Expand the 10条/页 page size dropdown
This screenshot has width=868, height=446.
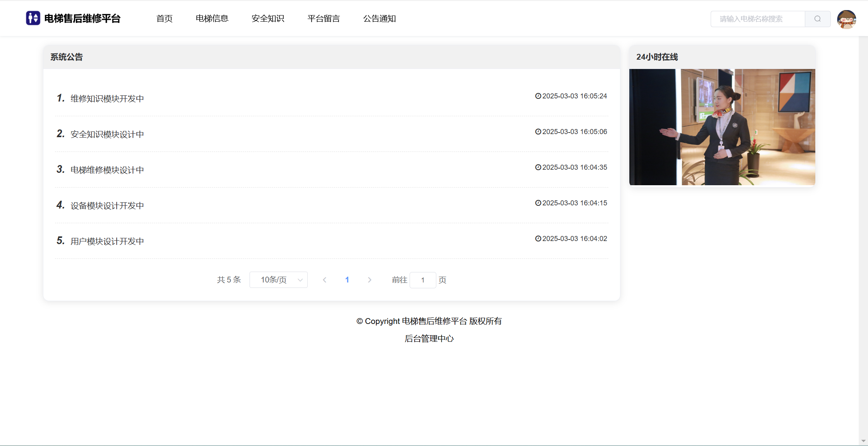[278, 280]
